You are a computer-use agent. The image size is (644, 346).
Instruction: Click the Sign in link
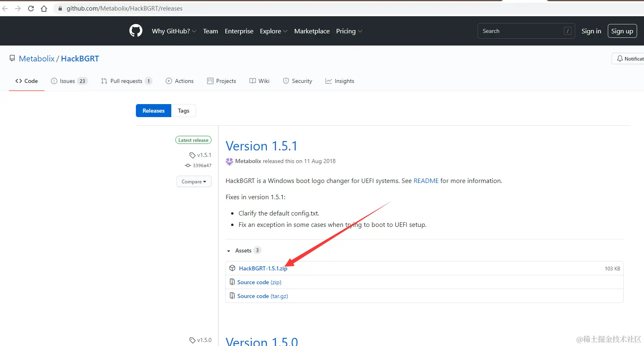[591, 31]
